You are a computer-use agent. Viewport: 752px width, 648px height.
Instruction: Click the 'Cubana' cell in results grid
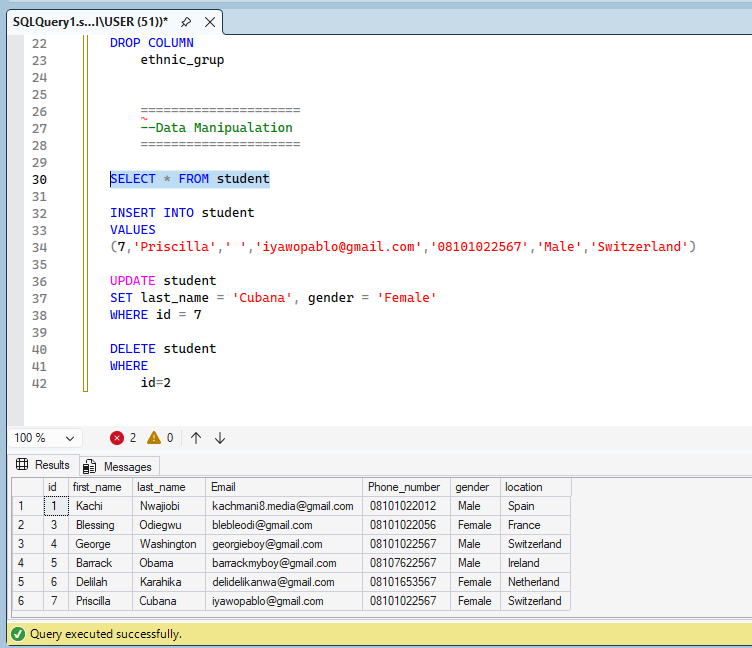point(169,601)
